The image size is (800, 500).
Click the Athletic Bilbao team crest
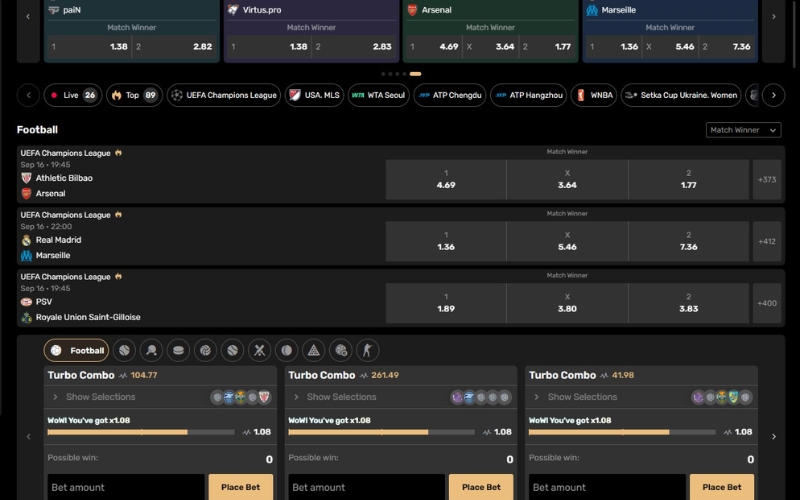point(27,178)
